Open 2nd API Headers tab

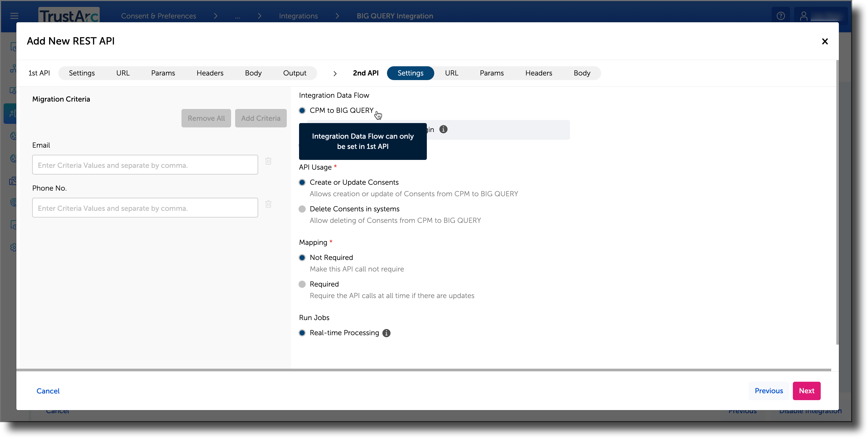[539, 73]
